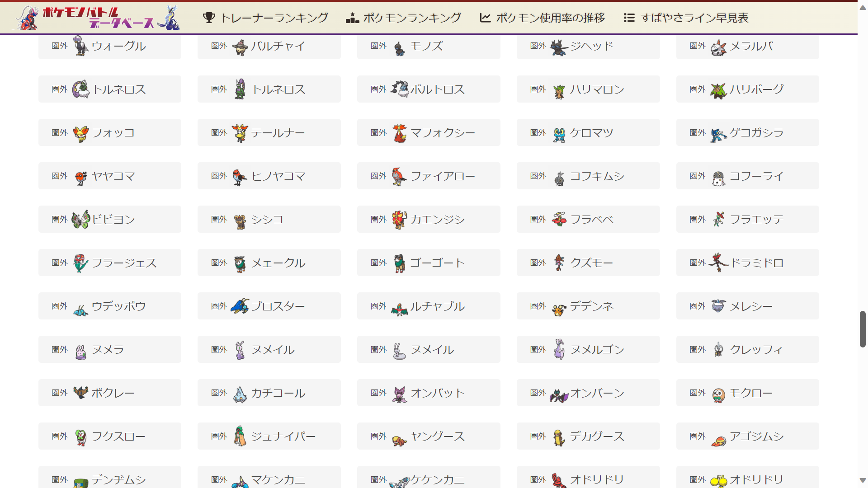Click the trophy icon beside トレーナーランキング
The width and height of the screenshot is (868, 488).
209,18
